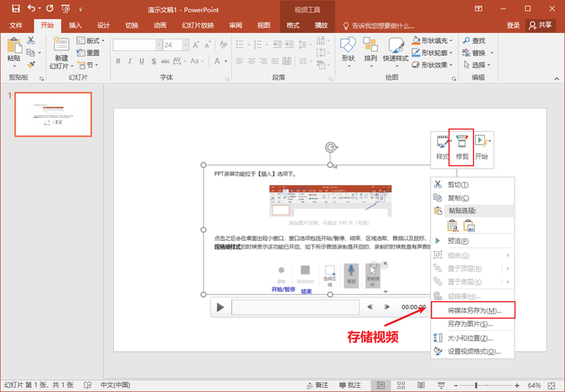This screenshot has width=565, height=392.
Task: Toggle Notes pane from status bar
Action: tap(318, 385)
